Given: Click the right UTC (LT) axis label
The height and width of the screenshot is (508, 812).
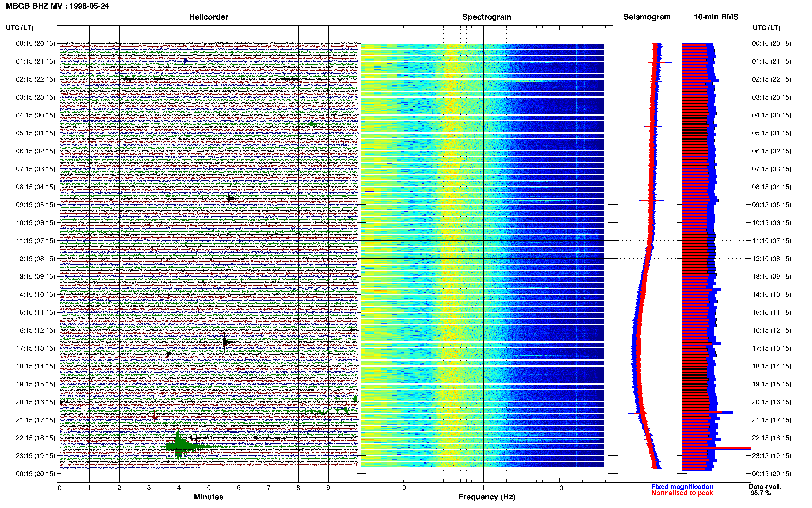Looking at the screenshot, I should pos(766,28).
